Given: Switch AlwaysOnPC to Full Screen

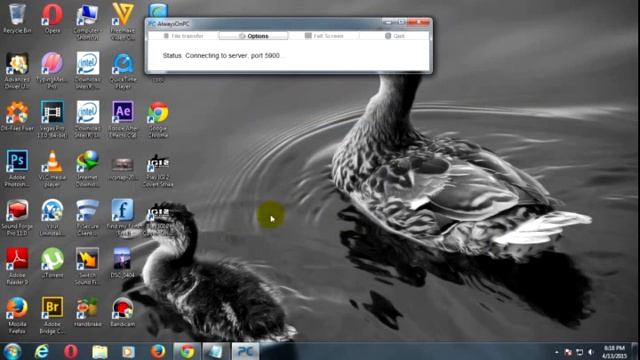Looking at the screenshot, I should [x=324, y=36].
